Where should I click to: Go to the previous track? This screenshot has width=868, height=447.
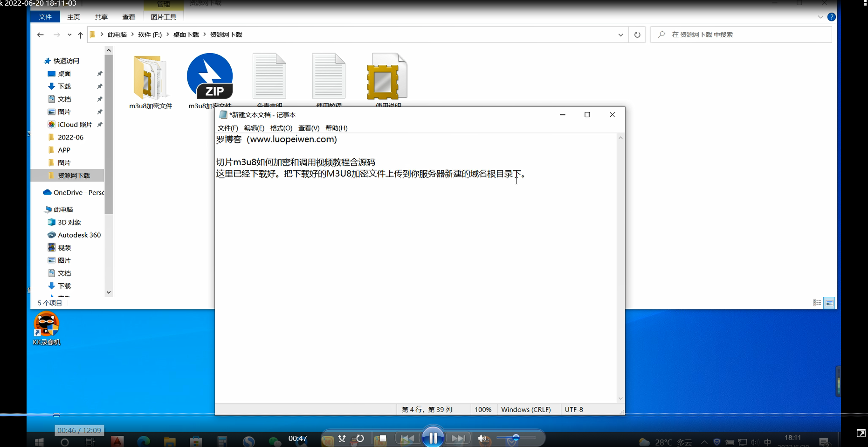[407, 439]
